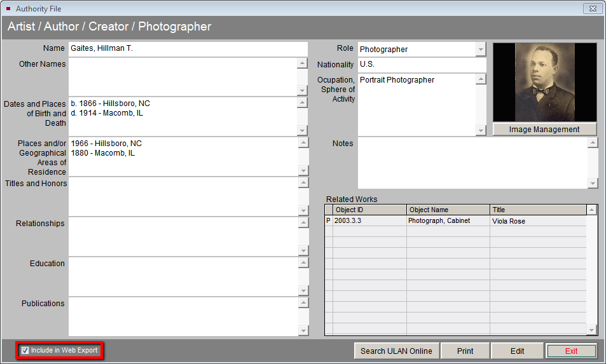Click up arrow of Other Names scrollbar
The height and width of the screenshot is (364, 606).
point(302,64)
